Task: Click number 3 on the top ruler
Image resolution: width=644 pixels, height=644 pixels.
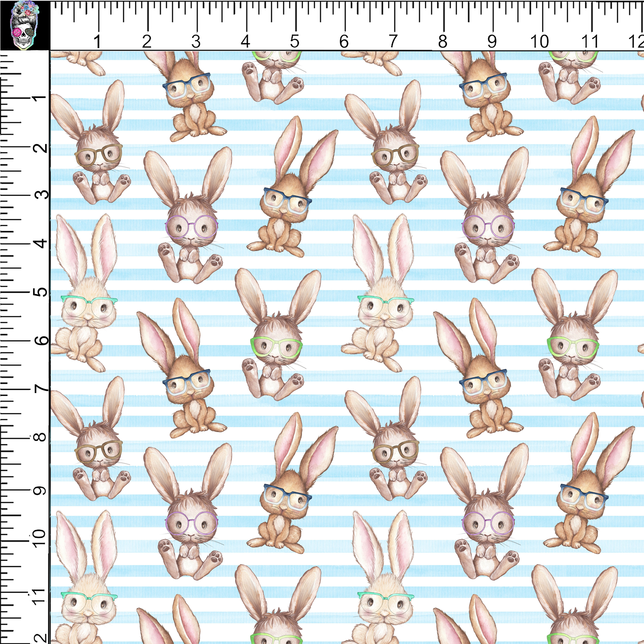Action: coord(196,42)
